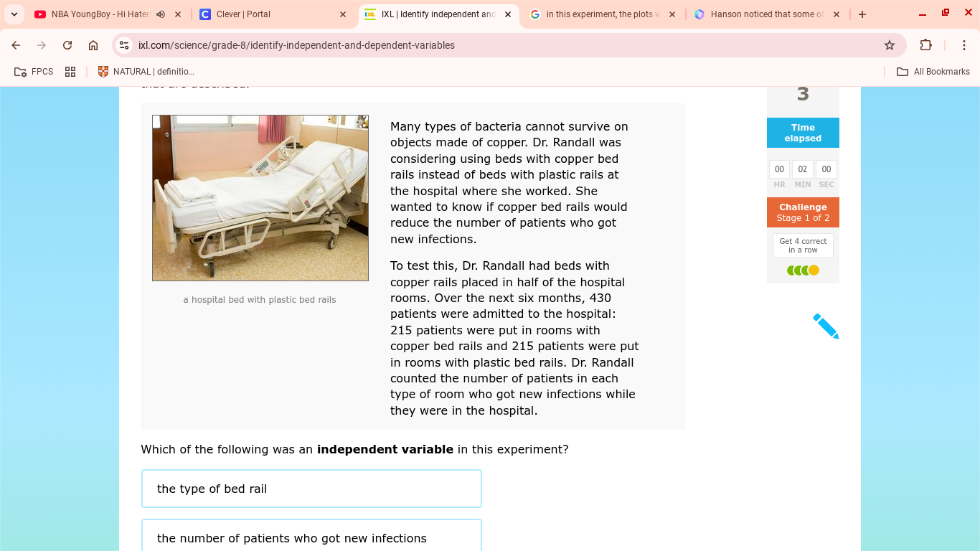Choose answer 'the type of bed rail'

(311, 489)
